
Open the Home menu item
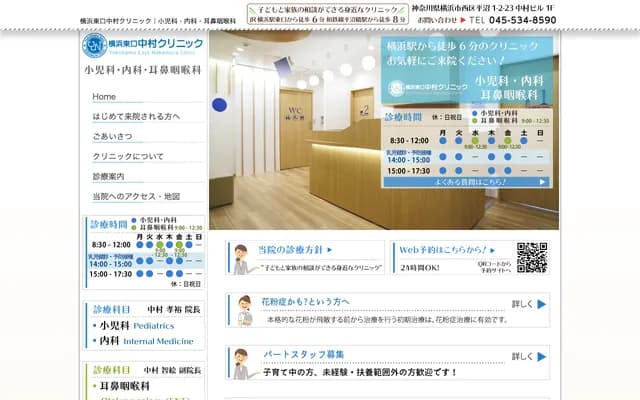point(104,97)
